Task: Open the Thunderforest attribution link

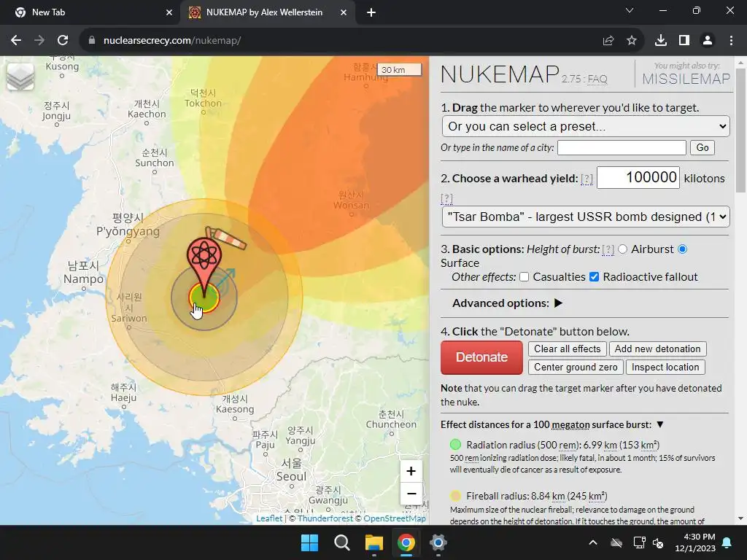Action: click(325, 518)
